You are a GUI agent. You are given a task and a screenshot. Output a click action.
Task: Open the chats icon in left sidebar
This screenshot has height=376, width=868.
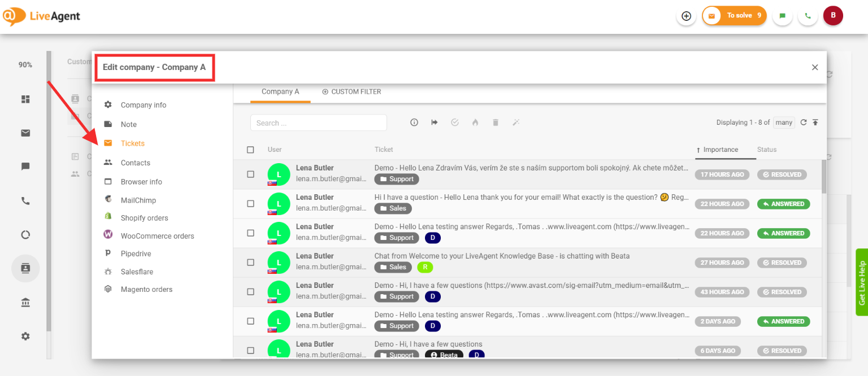point(25,167)
